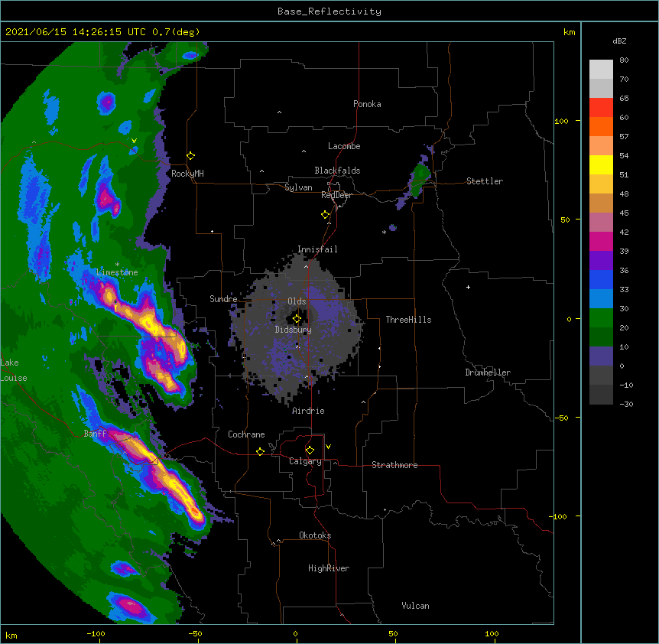Click the 80 dBZ white legend swatch
659x644 pixels.
click(601, 70)
